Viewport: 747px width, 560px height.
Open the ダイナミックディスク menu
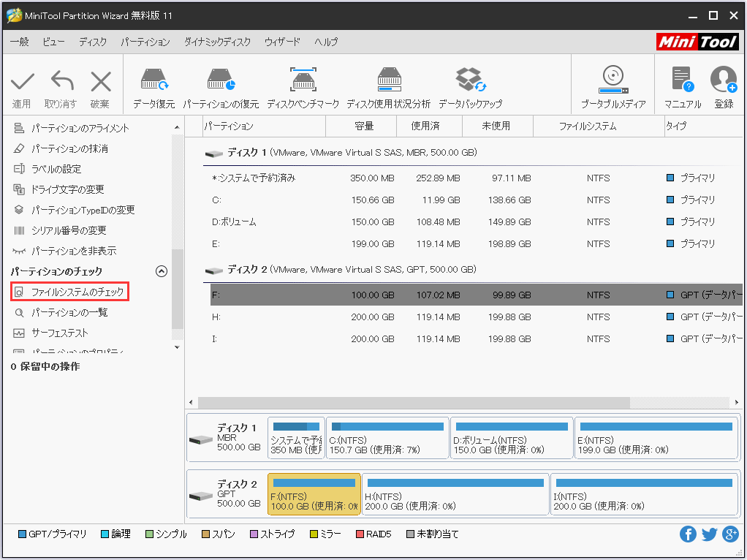click(x=217, y=42)
